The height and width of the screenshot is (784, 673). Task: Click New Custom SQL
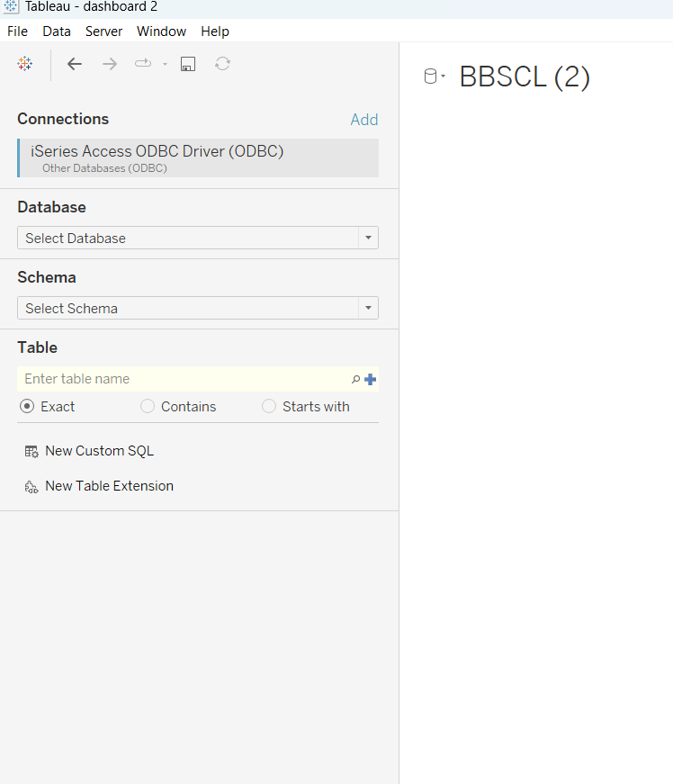point(99,451)
